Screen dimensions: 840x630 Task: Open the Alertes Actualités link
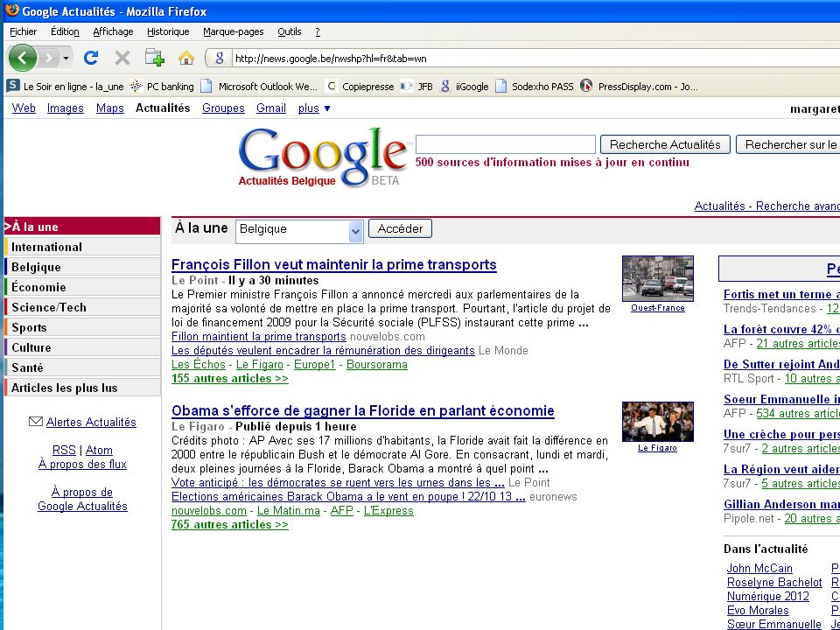91,422
